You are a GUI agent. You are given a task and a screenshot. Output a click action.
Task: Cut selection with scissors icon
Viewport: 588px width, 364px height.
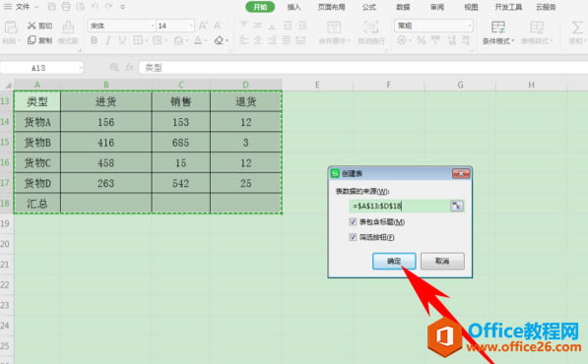coord(32,26)
